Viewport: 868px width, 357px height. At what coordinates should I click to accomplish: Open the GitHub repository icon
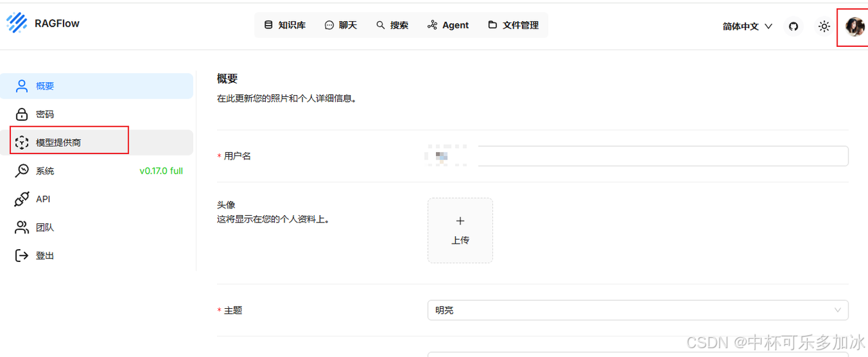pyautogui.click(x=793, y=26)
